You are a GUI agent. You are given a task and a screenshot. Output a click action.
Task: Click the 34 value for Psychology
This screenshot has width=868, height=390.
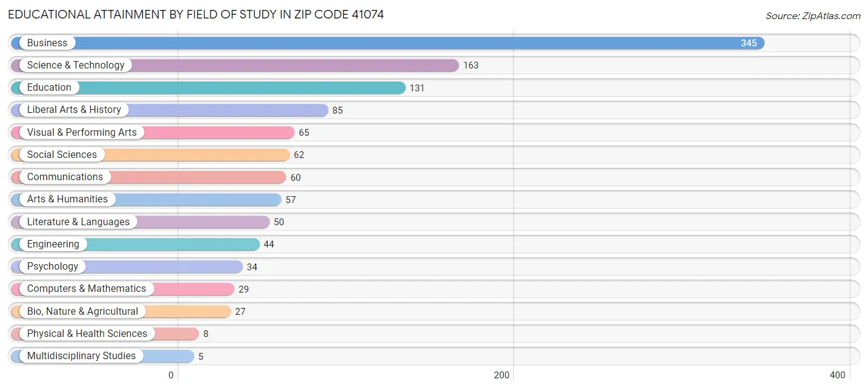pyautogui.click(x=252, y=267)
